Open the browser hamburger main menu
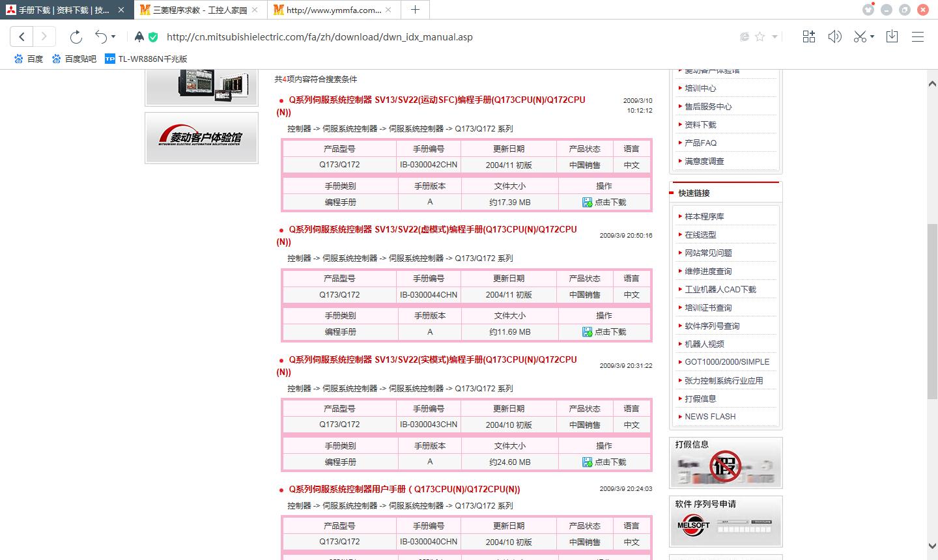Screen dimensions: 938x560 click(918, 36)
